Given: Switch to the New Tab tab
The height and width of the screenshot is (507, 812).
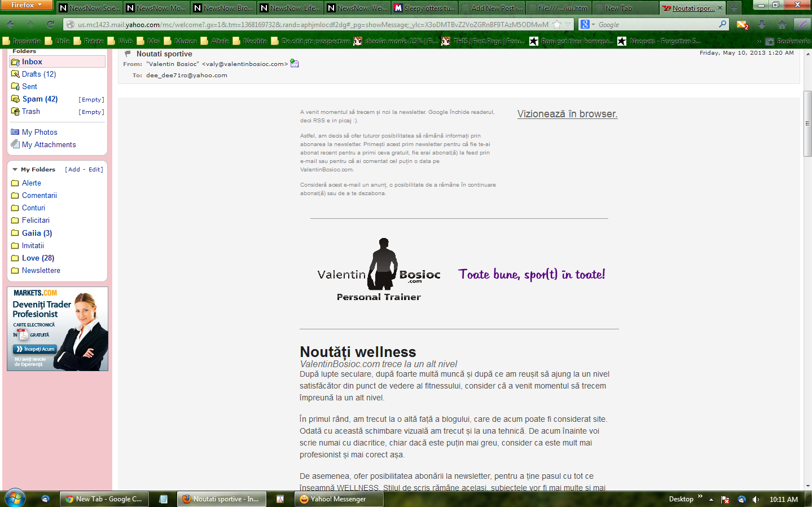Looking at the screenshot, I should tap(625, 8).
